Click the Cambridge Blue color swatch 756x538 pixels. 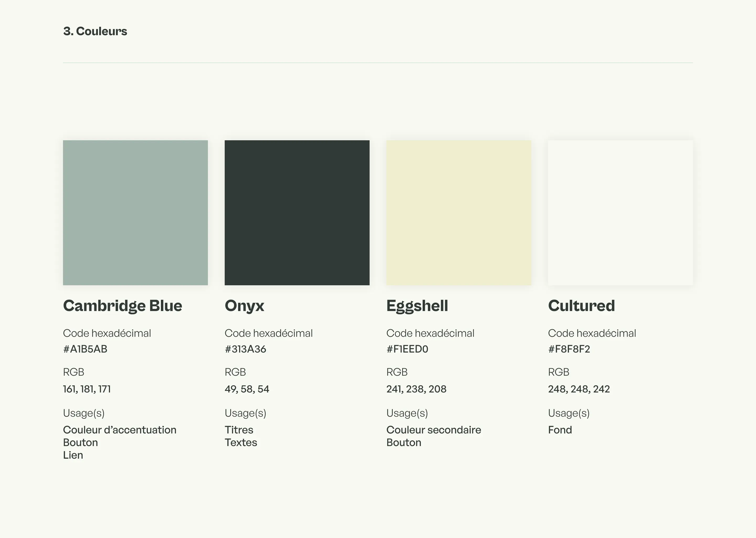click(135, 212)
